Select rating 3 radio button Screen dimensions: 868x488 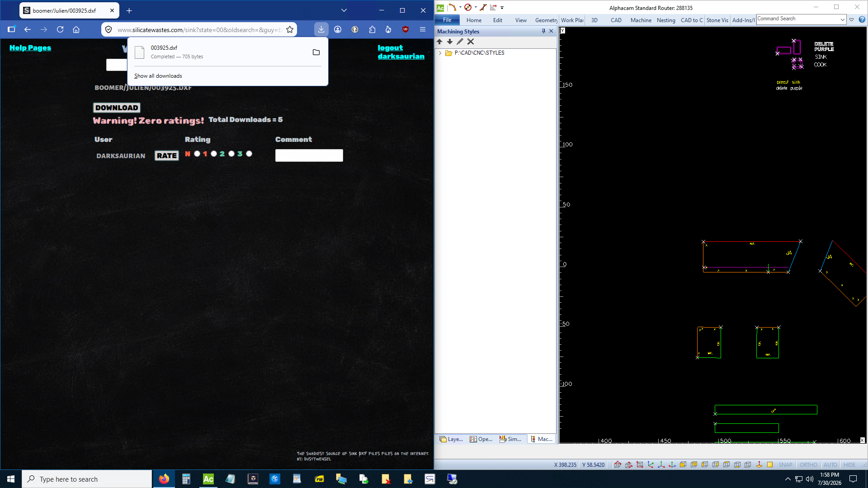[249, 154]
